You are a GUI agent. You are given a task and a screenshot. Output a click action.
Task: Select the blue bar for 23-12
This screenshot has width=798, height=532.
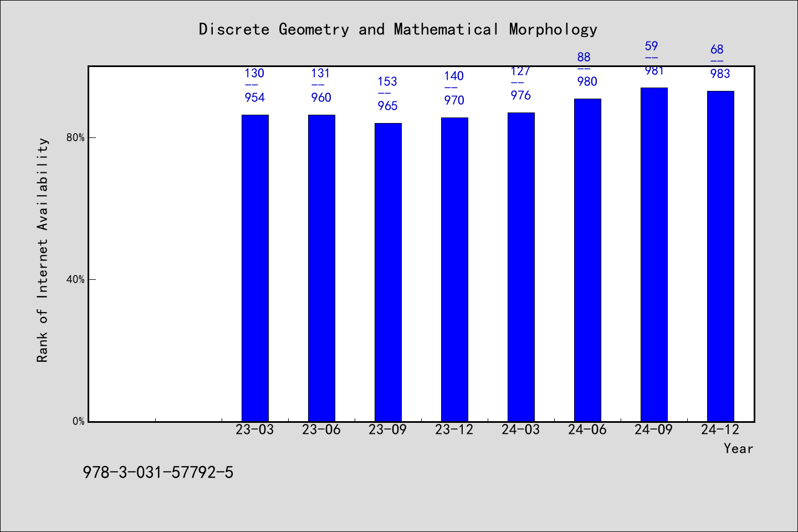pyautogui.click(x=454, y=269)
